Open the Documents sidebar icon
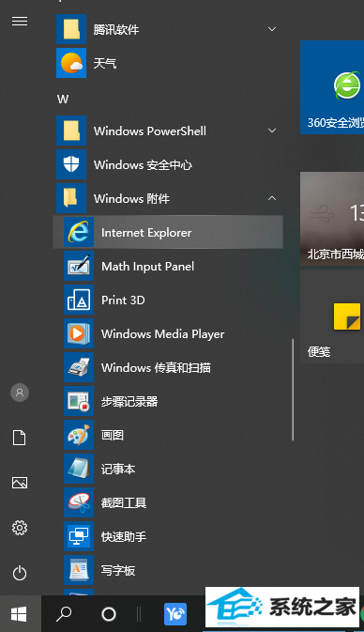This screenshot has width=364, height=632. (x=20, y=438)
